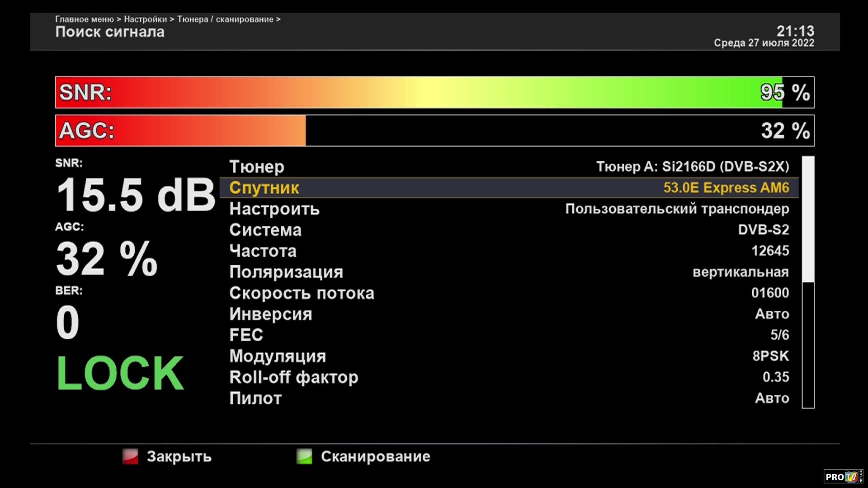Toggle the Пилот Авто setting
The width and height of the screenshot is (868, 488).
pos(509,398)
